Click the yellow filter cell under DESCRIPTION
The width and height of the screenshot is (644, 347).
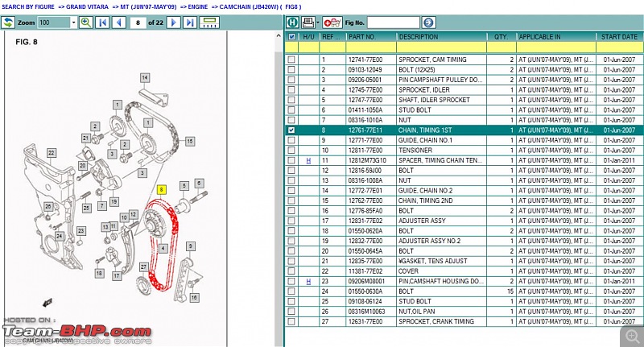coord(441,47)
